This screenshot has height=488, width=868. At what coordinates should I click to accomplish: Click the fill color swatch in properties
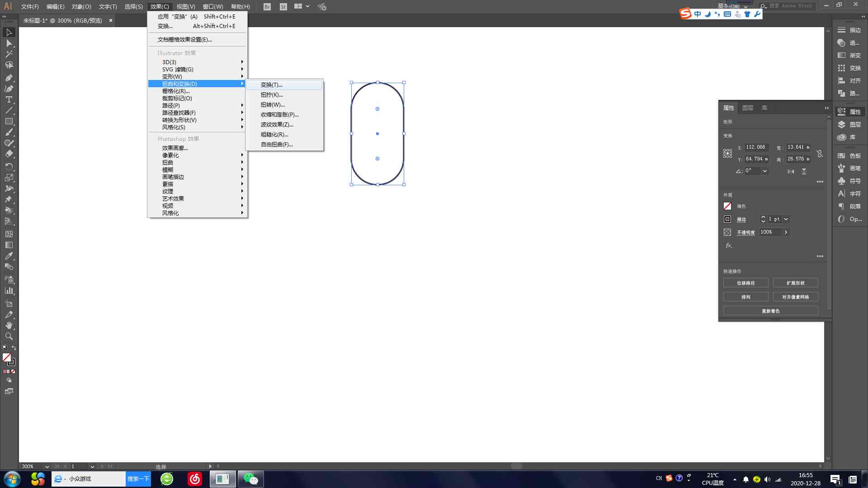727,206
